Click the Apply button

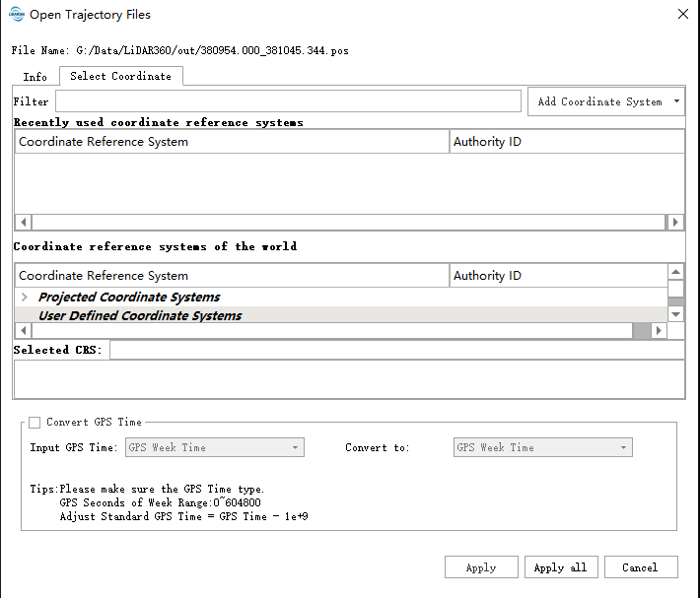[x=480, y=567]
